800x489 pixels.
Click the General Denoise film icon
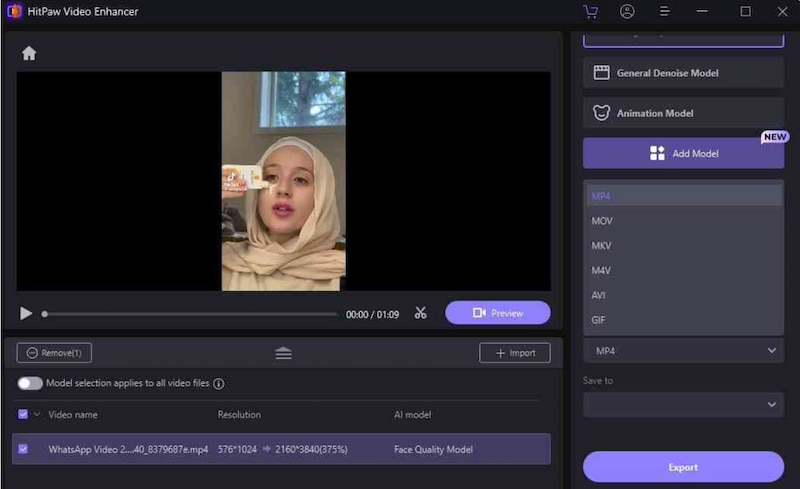(602, 72)
